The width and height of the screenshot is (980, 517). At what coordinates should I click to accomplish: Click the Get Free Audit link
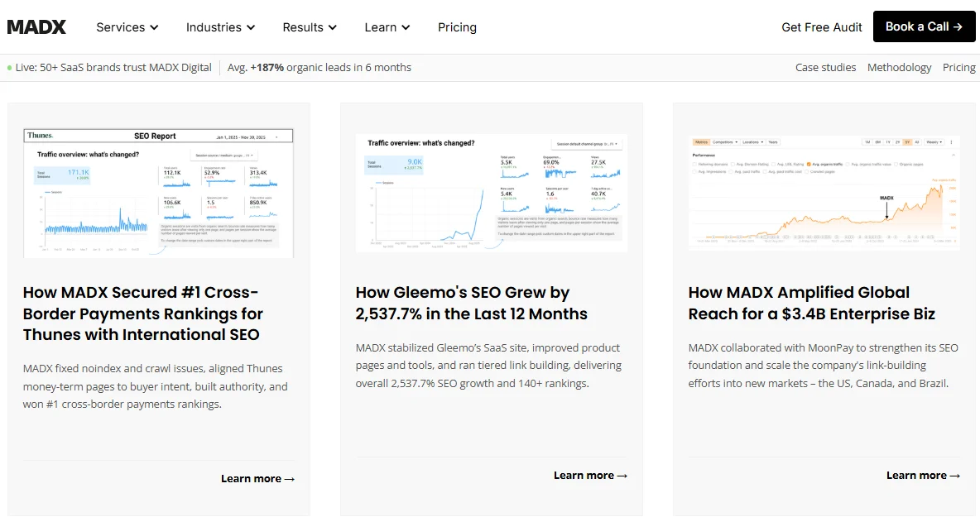click(x=821, y=27)
